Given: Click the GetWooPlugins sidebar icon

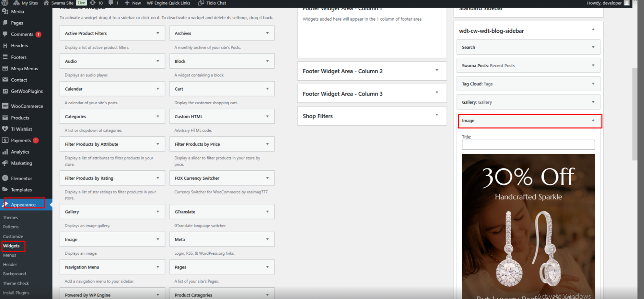Looking at the screenshot, I should 5,91.
